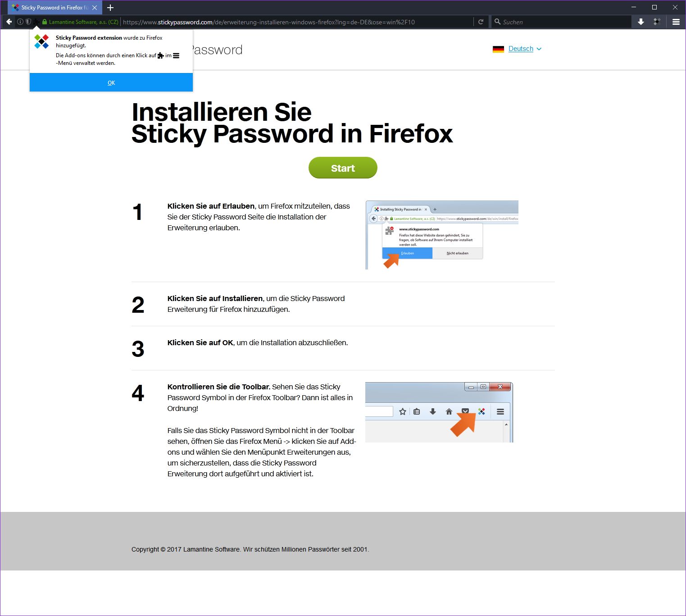Click 'Kontrollieren Sie die Toolbar.' text

[219, 387]
